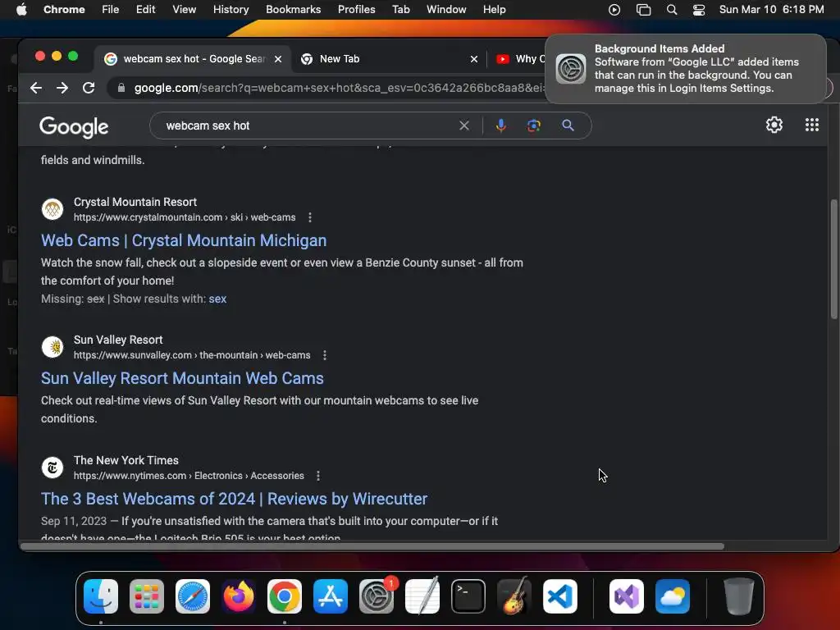The width and height of the screenshot is (840, 630).
Task: Click the Chrome icon in Dock
Action: [x=285, y=596]
